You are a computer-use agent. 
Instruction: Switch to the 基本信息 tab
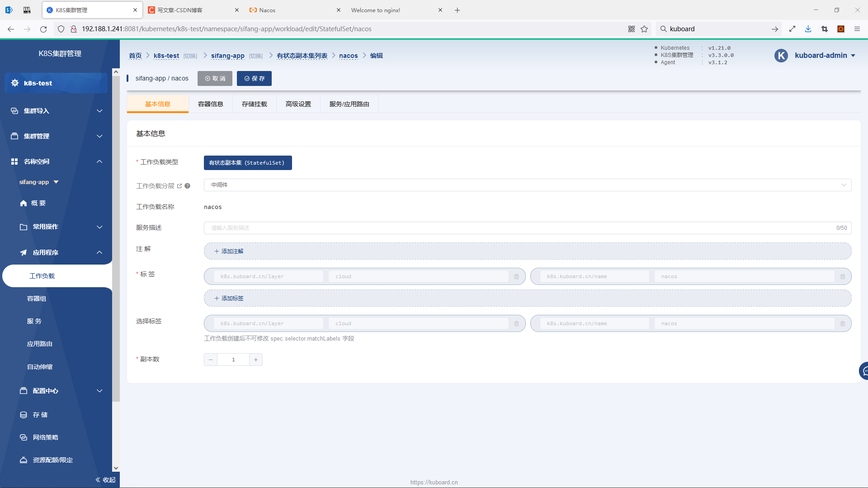click(158, 104)
